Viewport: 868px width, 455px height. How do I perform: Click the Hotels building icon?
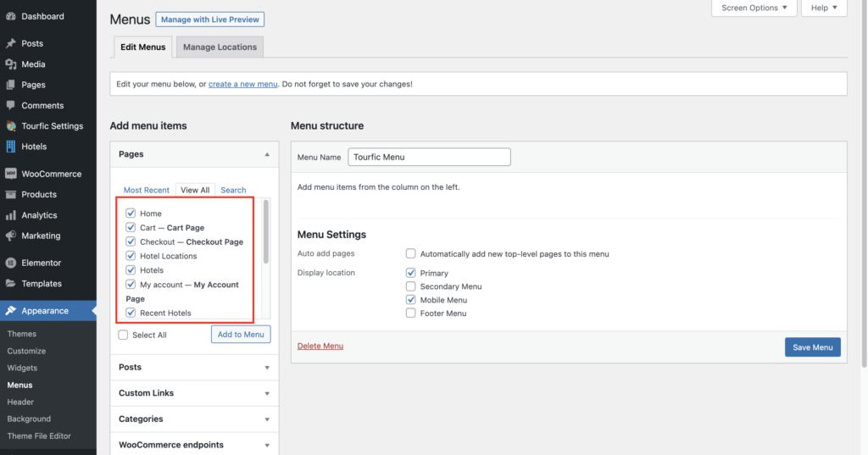tap(10, 147)
